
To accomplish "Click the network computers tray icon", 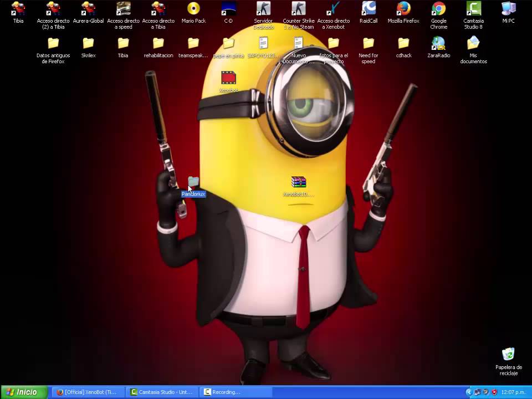I will click(477, 392).
